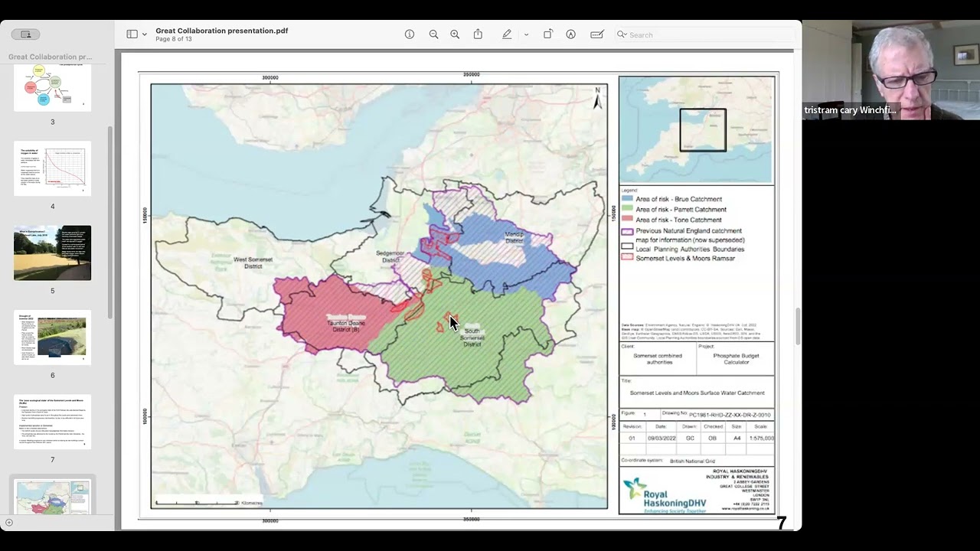980x551 pixels.
Task: Open page 3 thumbnail in sidebar
Action: pos(52,87)
